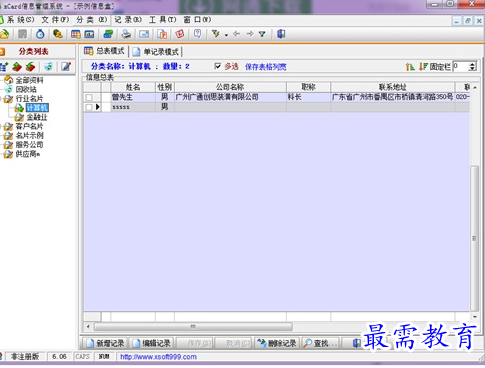485x368 pixels.
Task: Open the http://www.xsoft999.com link
Action: point(158,357)
